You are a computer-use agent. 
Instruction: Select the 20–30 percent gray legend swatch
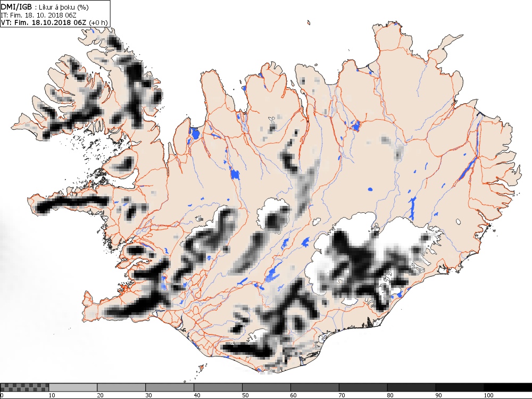(121, 387)
